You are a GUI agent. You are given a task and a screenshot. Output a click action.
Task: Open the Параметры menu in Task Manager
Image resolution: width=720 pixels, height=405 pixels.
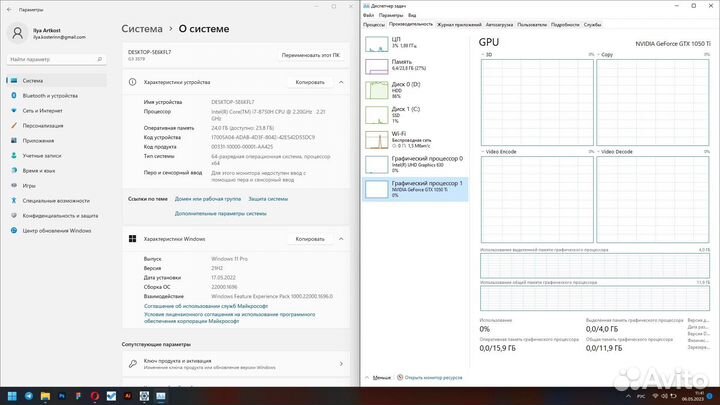pyautogui.click(x=391, y=15)
